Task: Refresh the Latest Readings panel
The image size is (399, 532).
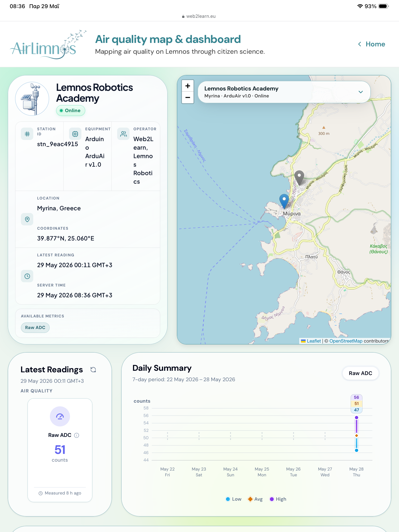Action: pos(93,369)
